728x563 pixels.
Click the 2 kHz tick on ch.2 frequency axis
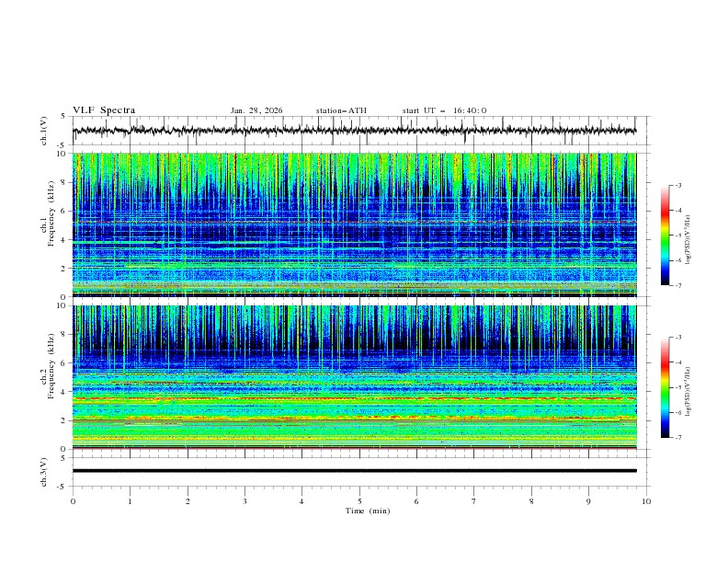tap(65, 420)
